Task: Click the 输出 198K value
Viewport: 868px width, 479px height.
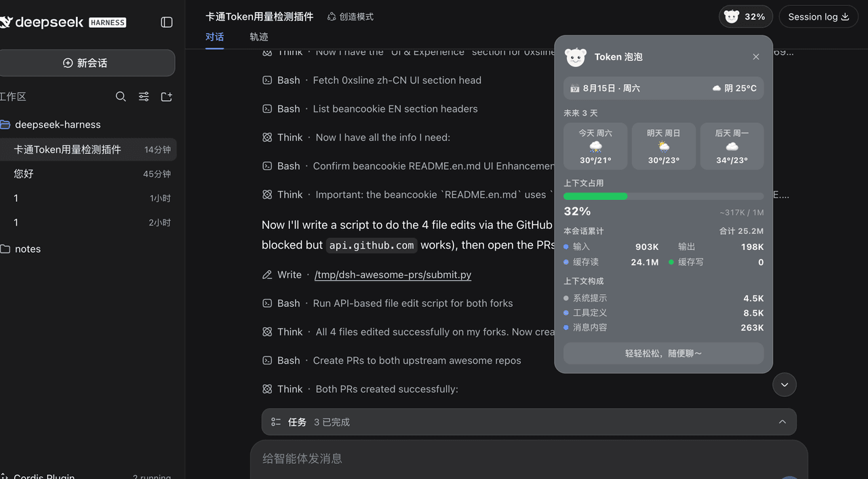Action: click(752, 247)
